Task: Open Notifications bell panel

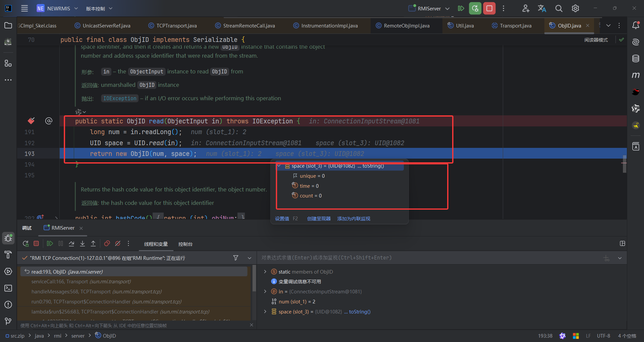Action: pyautogui.click(x=636, y=25)
